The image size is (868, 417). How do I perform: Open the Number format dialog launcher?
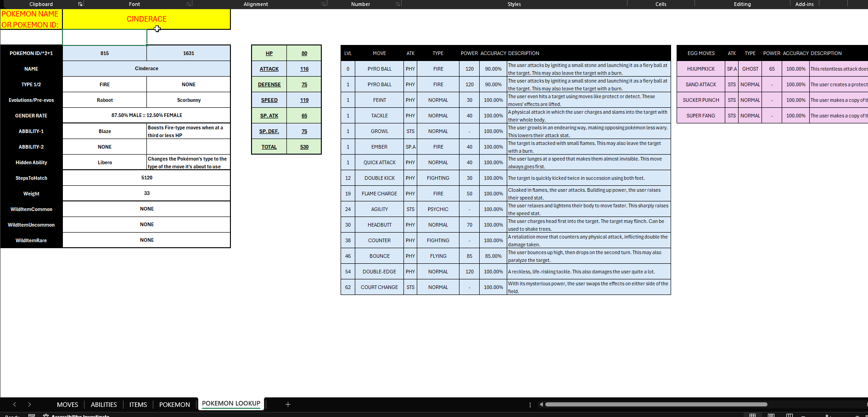click(x=398, y=4)
